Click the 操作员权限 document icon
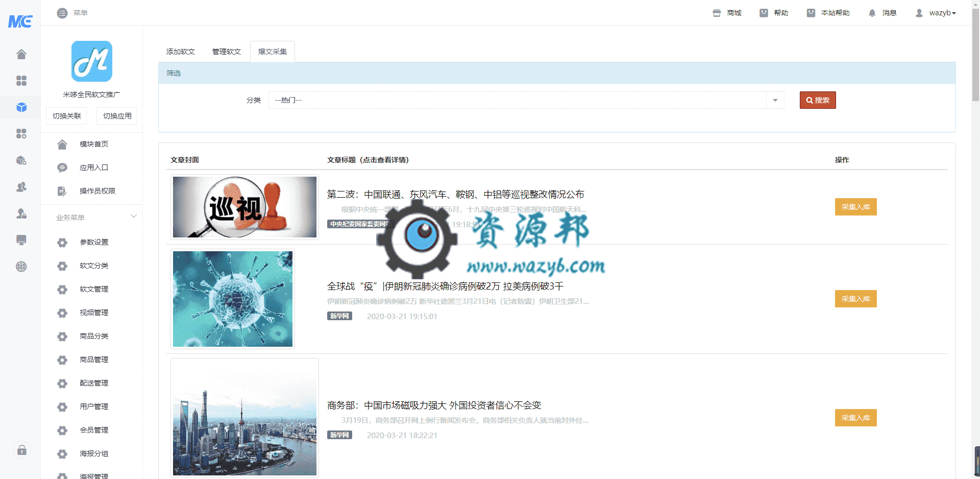The height and width of the screenshot is (479, 980). [62, 191]
